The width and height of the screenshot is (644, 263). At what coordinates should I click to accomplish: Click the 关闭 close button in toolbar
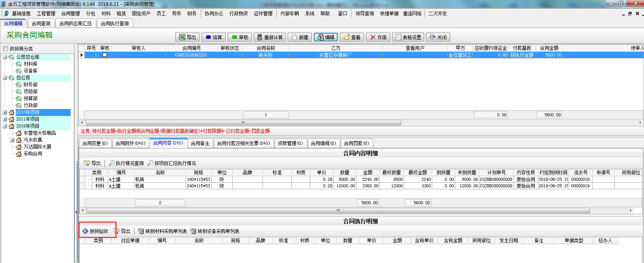pos(438,37)
